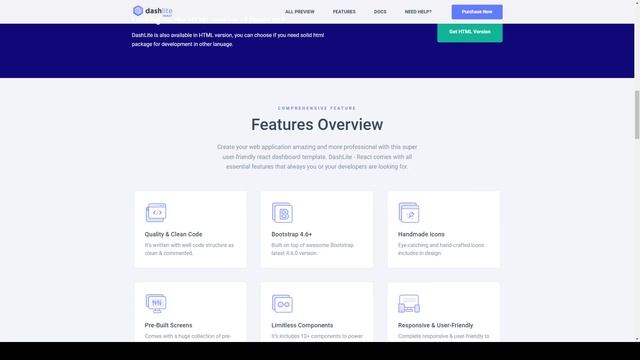Open the ALL PREVIEW menu item
Image resolution: width=640 pixels, height=360 pixels.
(300, 12)
